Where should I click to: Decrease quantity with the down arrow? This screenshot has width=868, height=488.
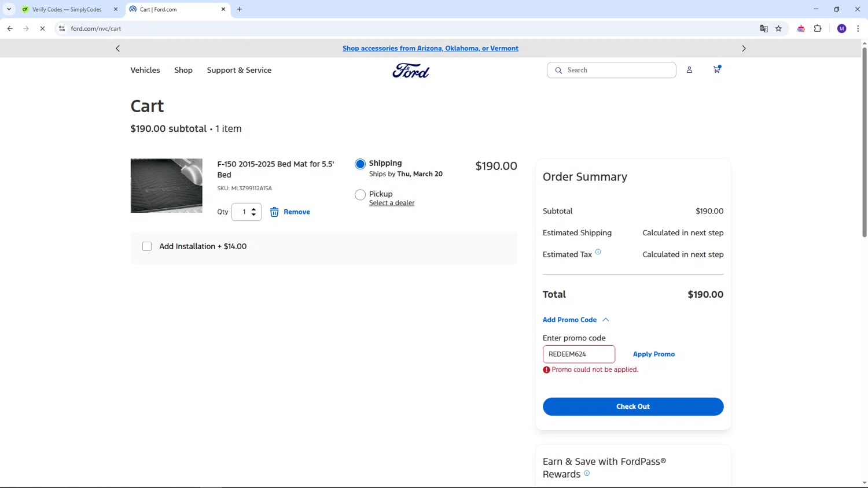coord(253,215)
